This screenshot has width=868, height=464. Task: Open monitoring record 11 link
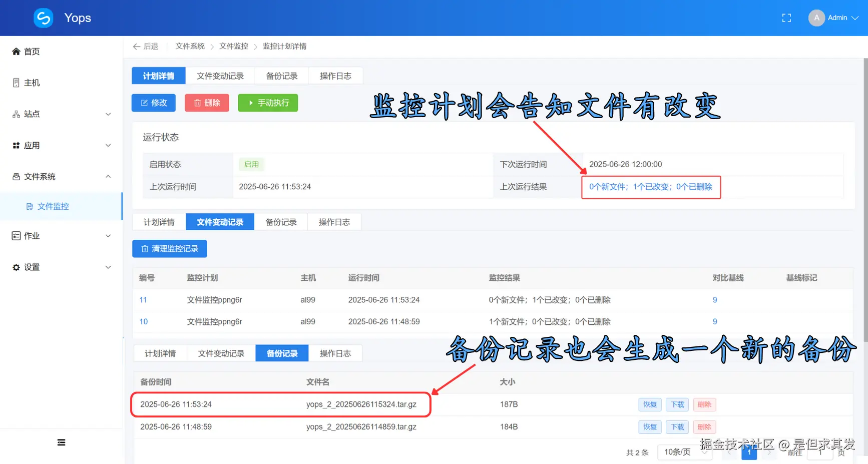click(143, 299)
